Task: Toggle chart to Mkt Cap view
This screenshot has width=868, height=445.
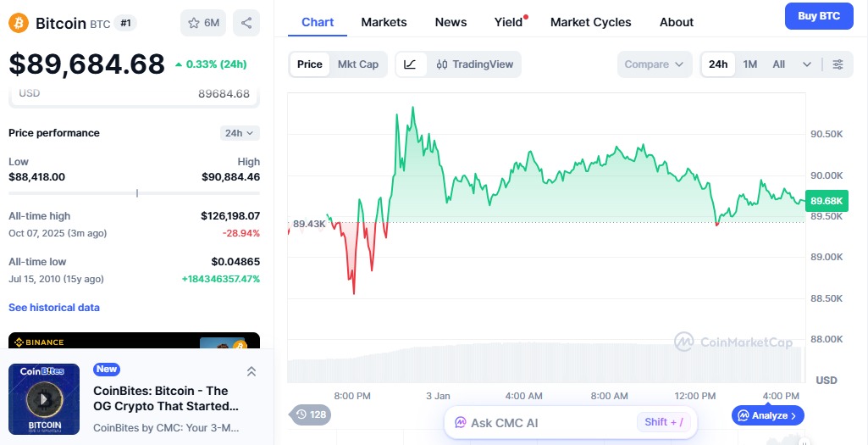Action: 357,64
